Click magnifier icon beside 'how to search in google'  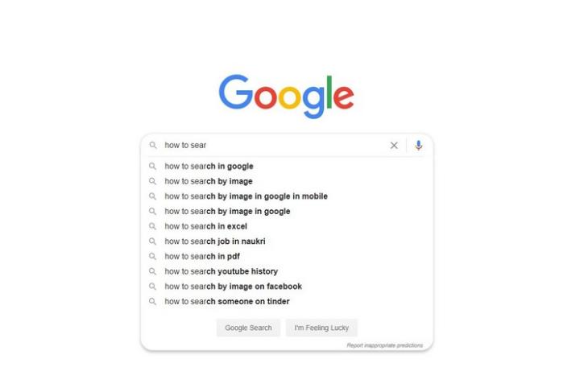pyautogui.click(x=152, y=166)
